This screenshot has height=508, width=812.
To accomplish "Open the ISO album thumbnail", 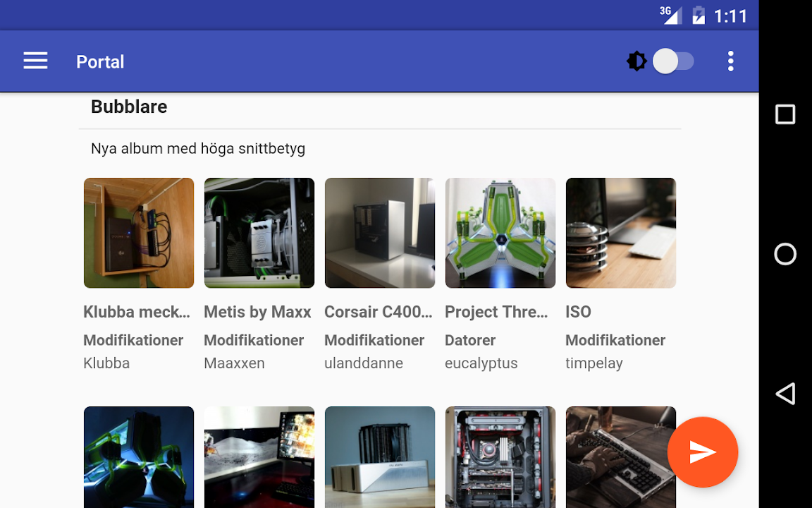I will (x=621, y=233).
